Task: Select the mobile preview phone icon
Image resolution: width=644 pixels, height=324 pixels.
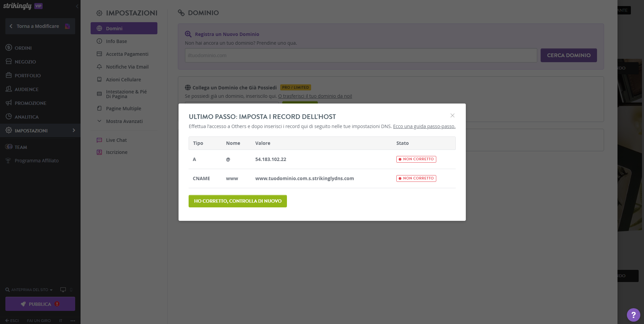Action: pos(71,290)
